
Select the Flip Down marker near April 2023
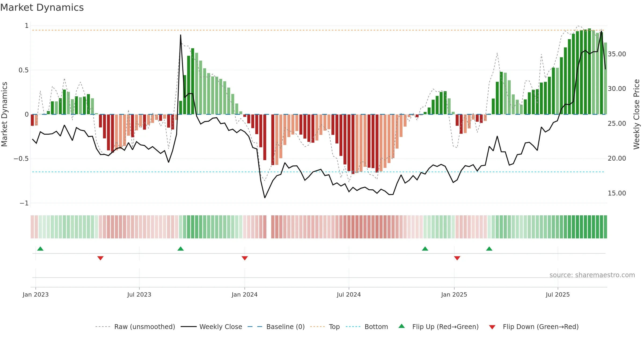100,258
